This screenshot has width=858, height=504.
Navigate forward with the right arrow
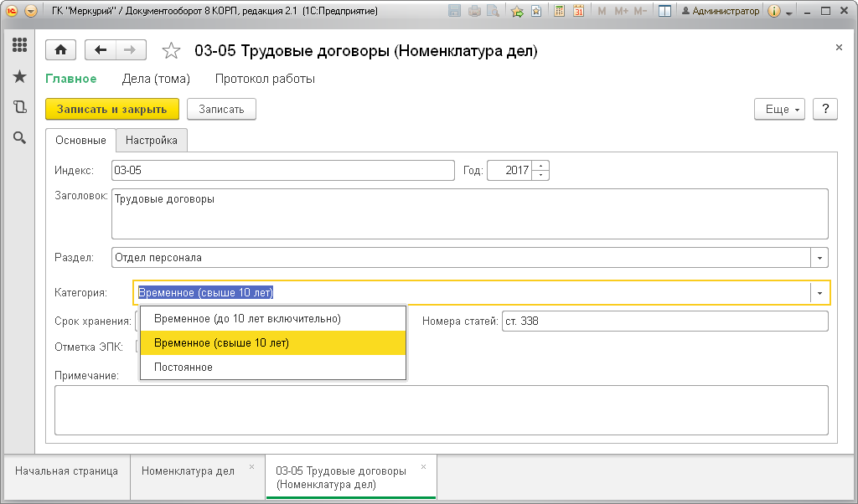coord(130,50)
